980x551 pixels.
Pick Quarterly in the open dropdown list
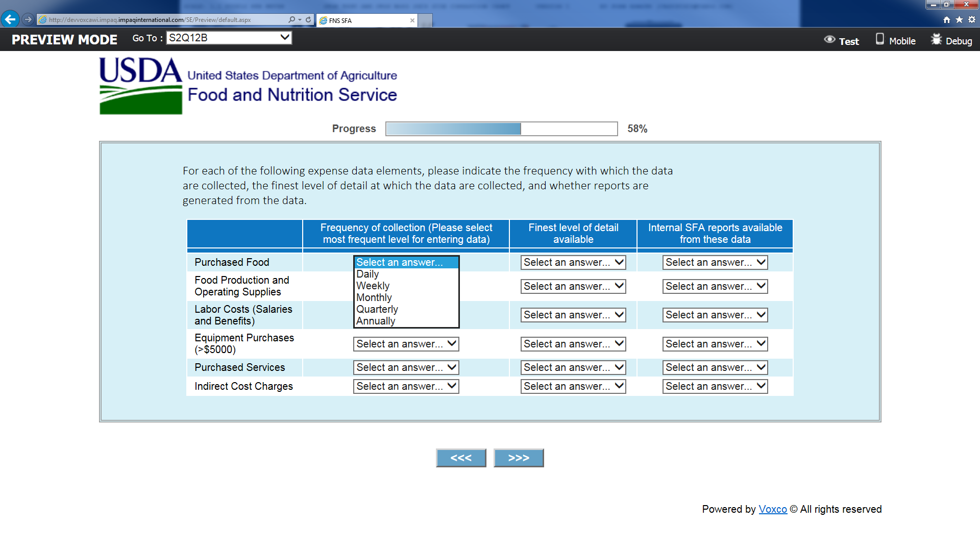pos(377,309)
